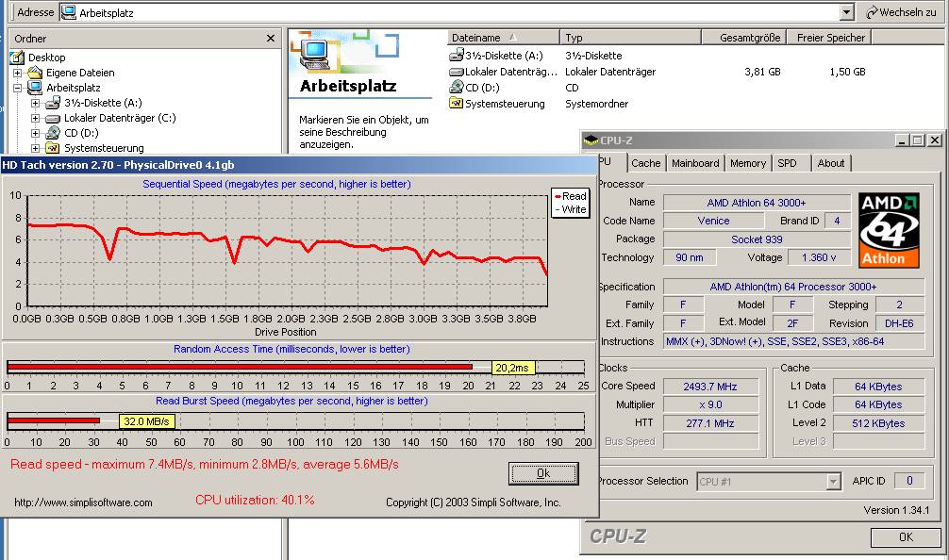Select Lokaler Datenträger (C:) tree label
This screenshot has height=560, width=949.
click(120, 118)
